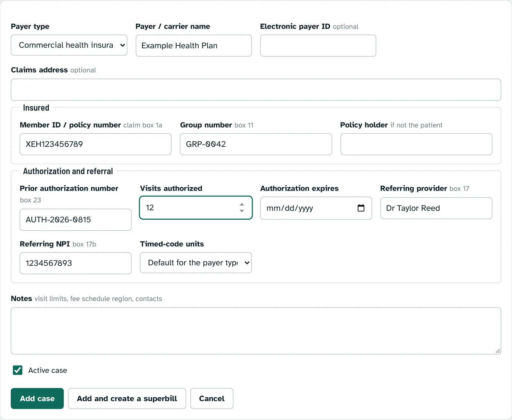Focus the Policy holder input
This screenshot has width=512, height=420.
click(x=416, y=144)
